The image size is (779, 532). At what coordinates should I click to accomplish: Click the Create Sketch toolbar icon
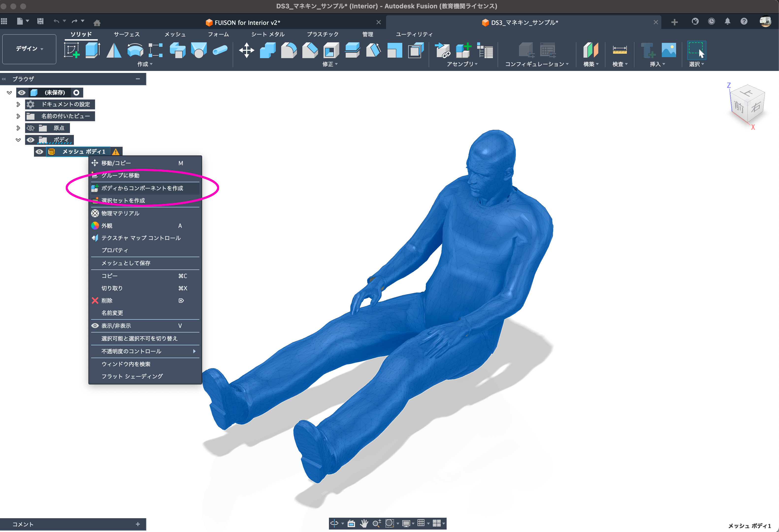(x=72, y=50)
